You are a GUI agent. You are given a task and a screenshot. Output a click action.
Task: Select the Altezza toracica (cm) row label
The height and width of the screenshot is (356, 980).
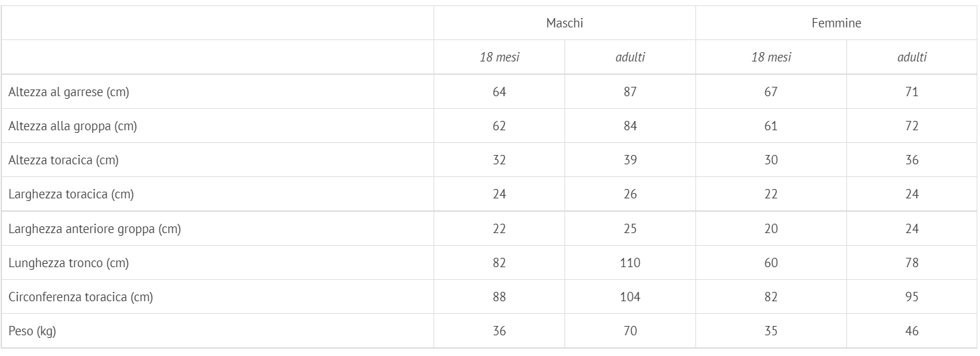click(63, 160)
